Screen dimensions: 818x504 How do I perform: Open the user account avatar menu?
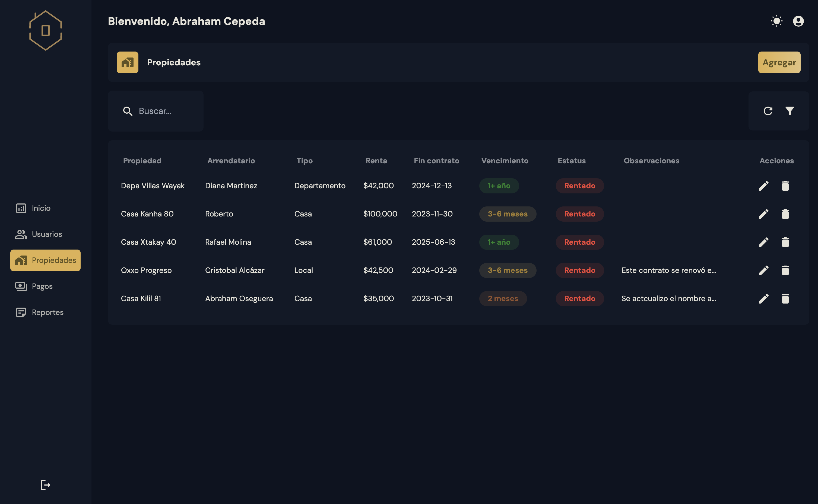point(798,21)
